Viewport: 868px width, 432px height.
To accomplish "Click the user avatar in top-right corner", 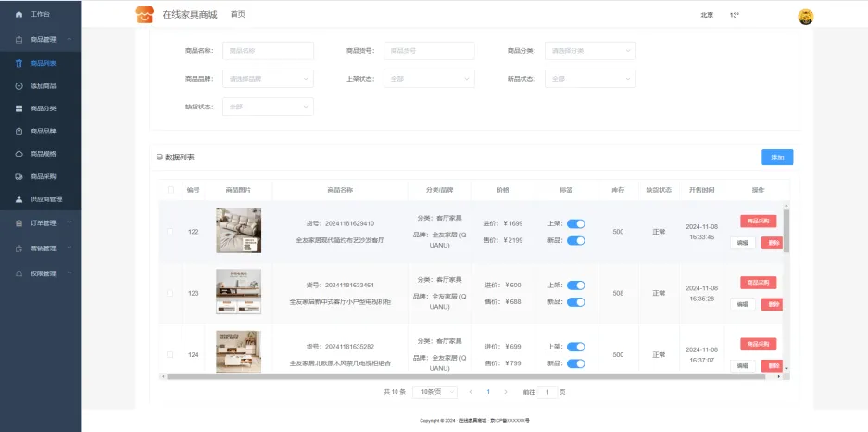I will click(x=805, y=16).
